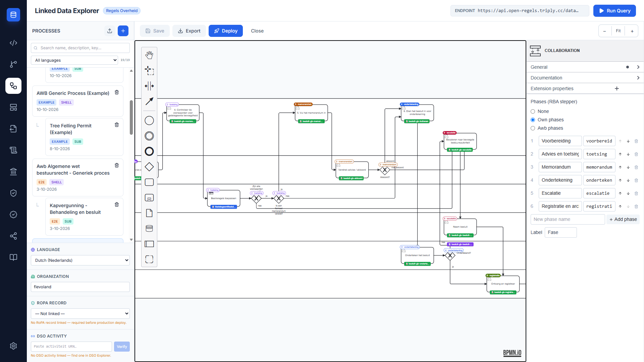Create an end event bold circle
644x362 pixels.
click(149, 152)
